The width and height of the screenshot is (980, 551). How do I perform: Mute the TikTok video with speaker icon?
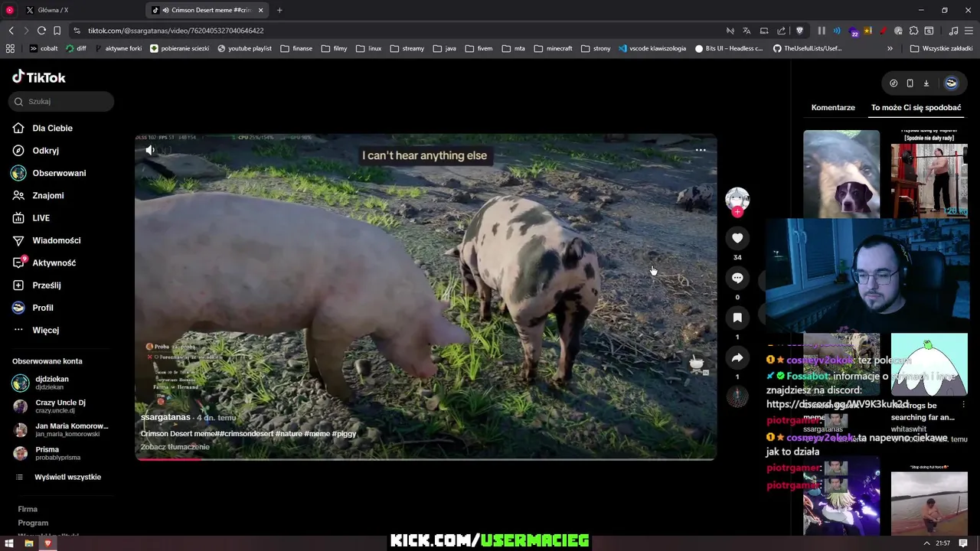coord(150,151)
